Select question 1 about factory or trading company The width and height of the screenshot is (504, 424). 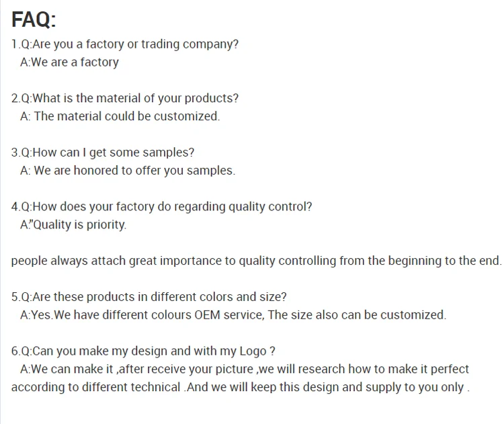125,44
